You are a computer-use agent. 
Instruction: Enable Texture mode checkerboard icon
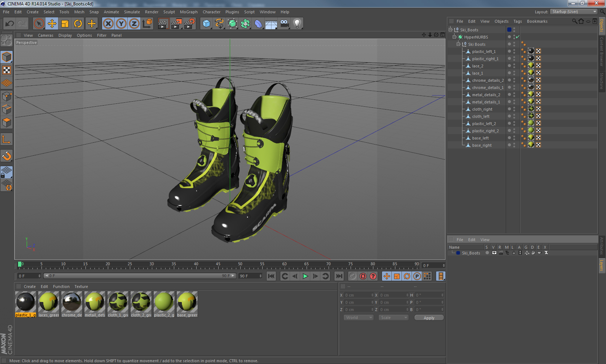coord(6,70)
